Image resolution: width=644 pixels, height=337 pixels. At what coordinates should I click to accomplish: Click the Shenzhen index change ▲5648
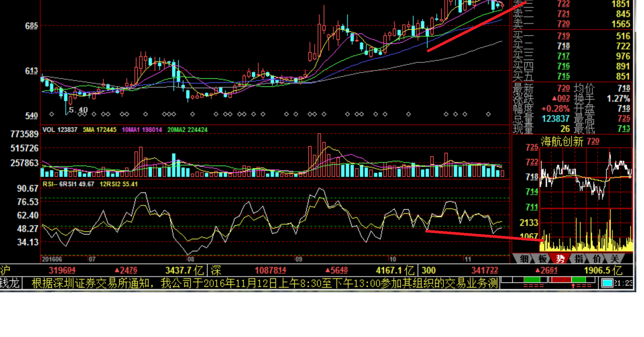pos(336,270)
